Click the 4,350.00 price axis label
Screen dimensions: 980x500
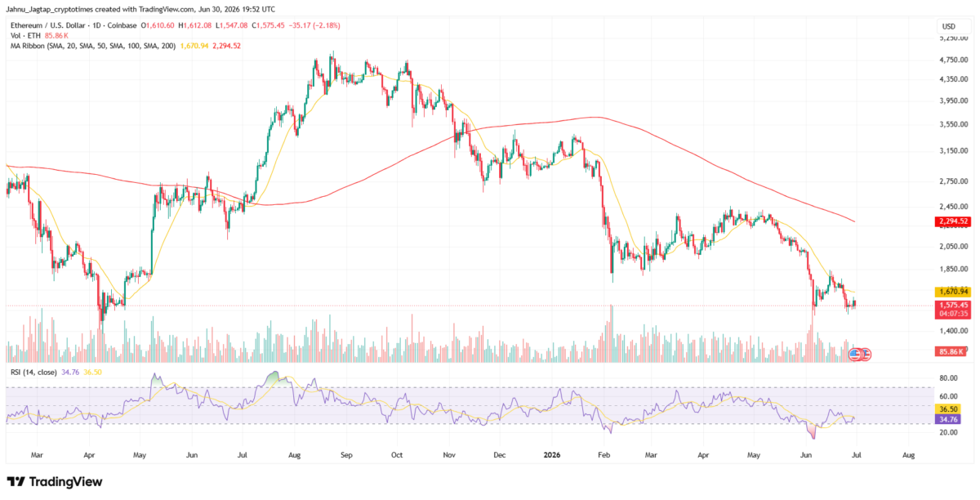click(953, 79)
